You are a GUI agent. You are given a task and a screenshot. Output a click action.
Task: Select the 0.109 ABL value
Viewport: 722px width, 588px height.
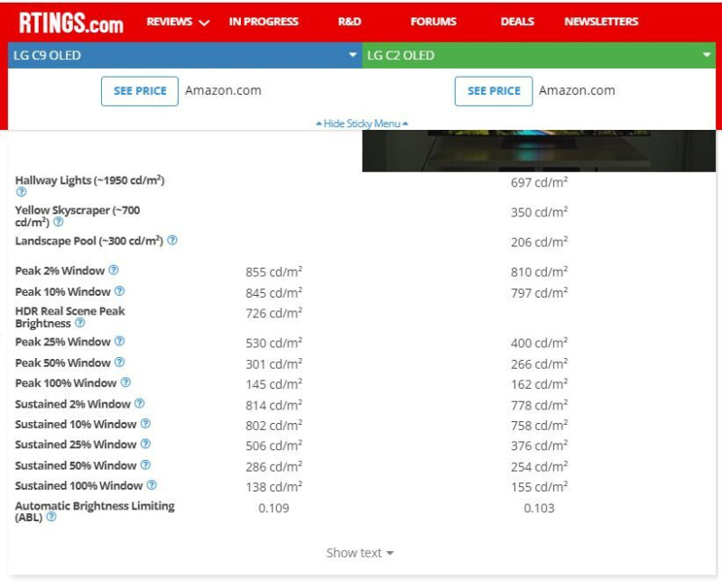pos(274,508)
